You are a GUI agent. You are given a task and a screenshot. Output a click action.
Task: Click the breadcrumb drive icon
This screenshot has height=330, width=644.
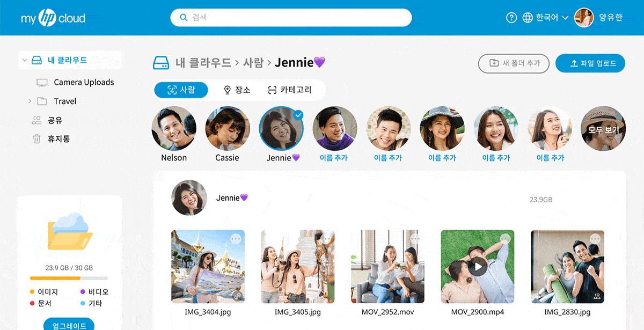pyautogui.click(x=162, y=63)
